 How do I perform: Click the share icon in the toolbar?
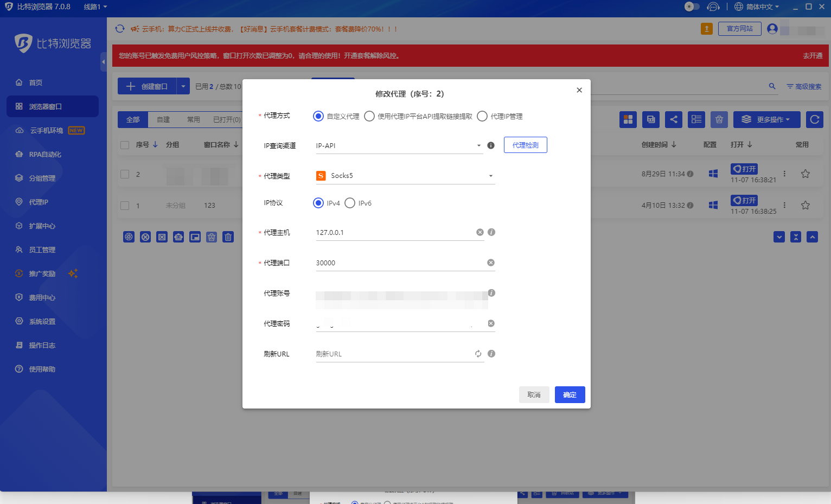673,119
